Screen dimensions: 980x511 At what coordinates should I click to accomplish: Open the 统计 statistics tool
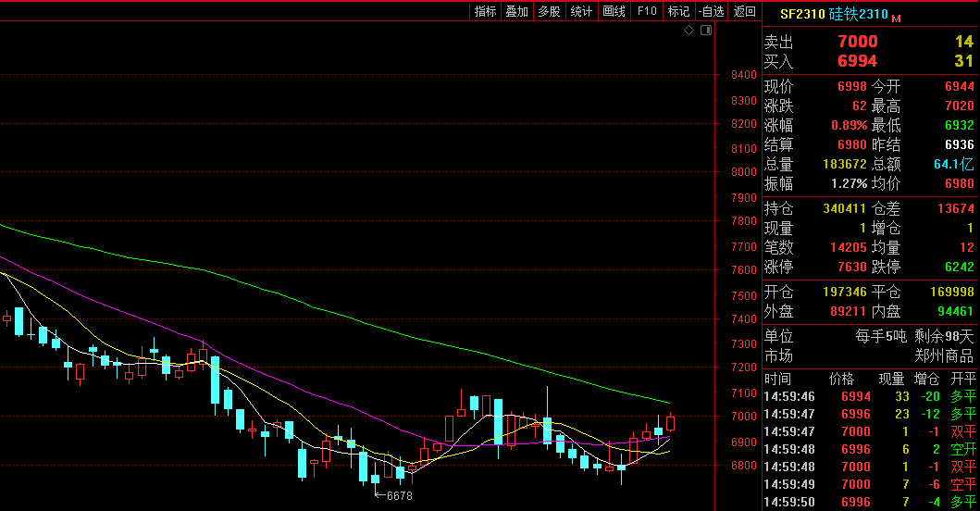[581, 11]
